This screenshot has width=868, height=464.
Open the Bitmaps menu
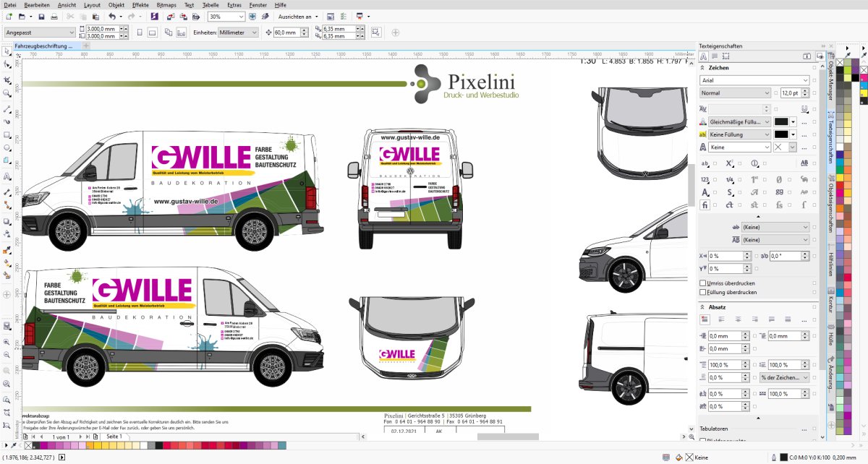(166, 4)
